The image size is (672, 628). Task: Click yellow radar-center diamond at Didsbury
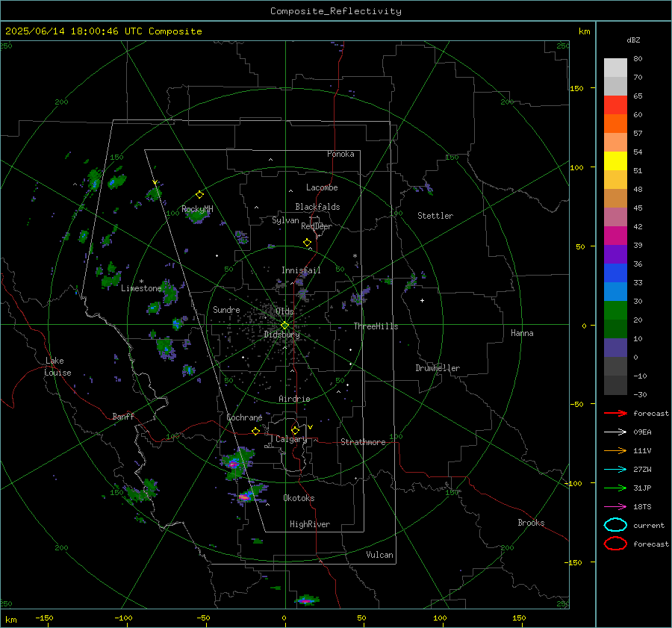coord(284,326)
